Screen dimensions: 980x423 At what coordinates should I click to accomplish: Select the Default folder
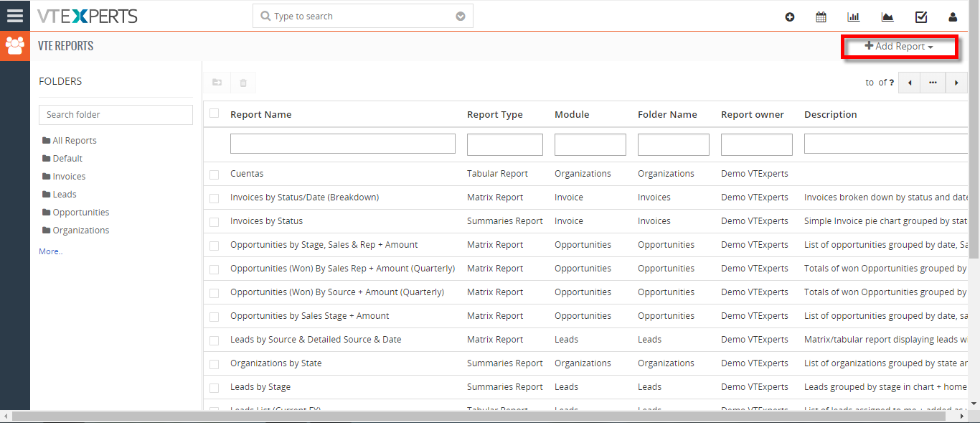tap(67, 159)
